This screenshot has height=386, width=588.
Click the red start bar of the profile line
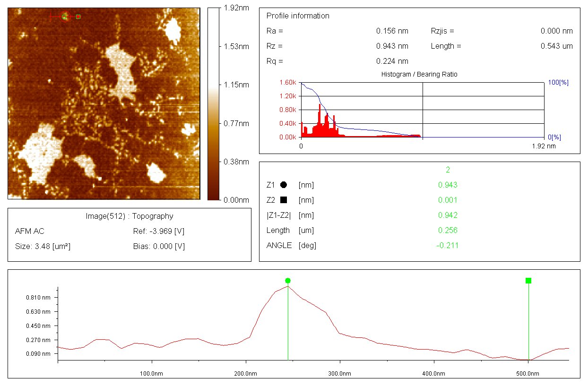(x=51, y=17)
